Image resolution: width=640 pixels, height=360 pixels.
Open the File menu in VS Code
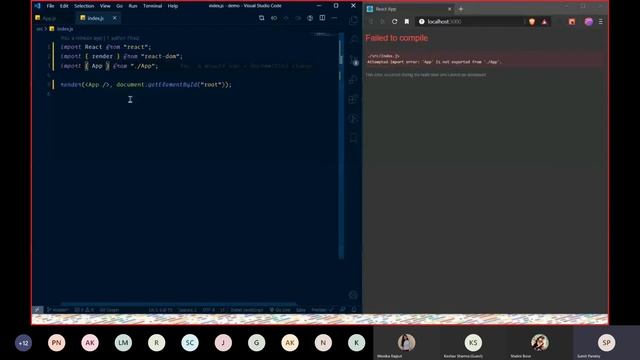(50, 6)
